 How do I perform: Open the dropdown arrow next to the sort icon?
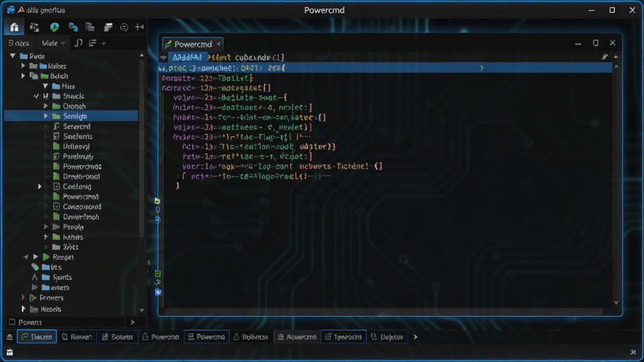(x=104, y=43)
